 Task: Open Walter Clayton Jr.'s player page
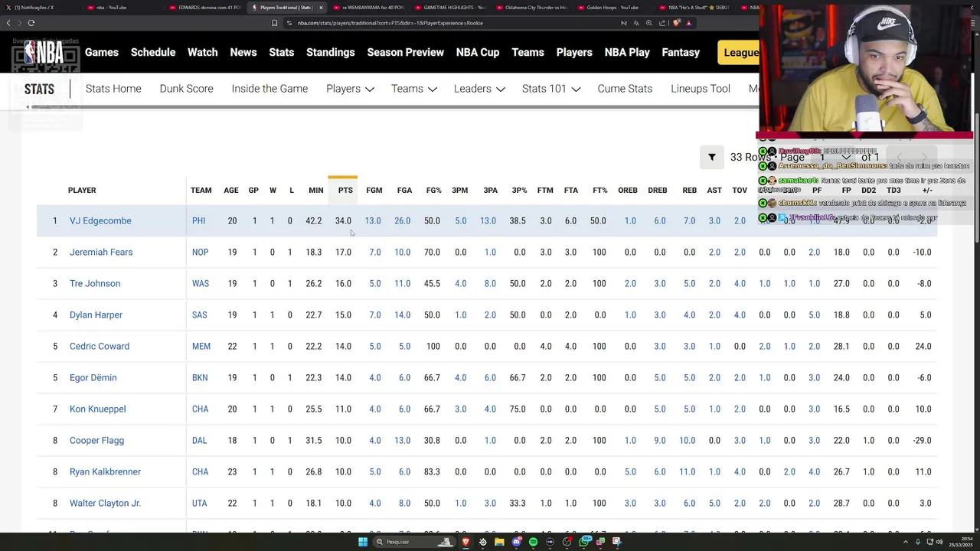[x=105, y=503]
